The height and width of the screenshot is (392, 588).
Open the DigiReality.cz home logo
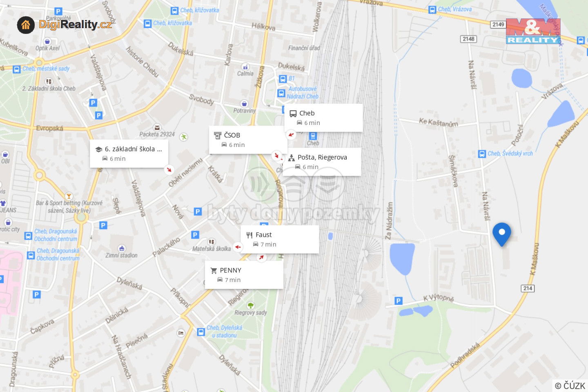[65, 25]
